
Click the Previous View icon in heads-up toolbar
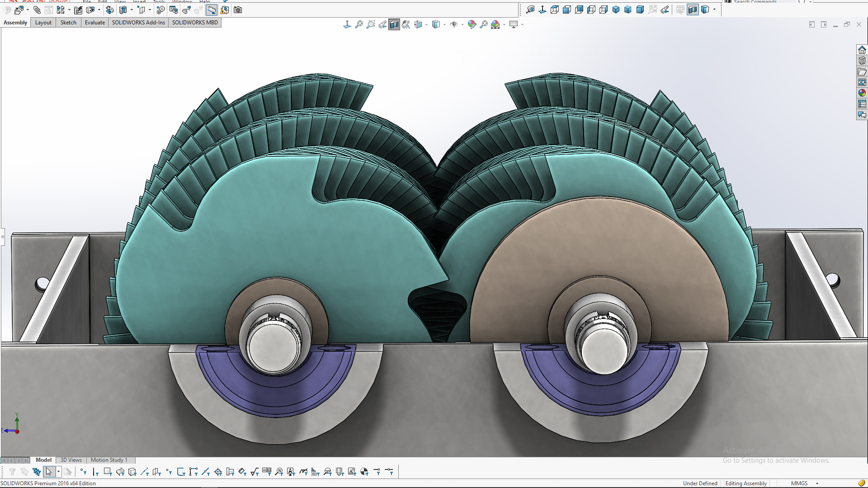[382, 24]
